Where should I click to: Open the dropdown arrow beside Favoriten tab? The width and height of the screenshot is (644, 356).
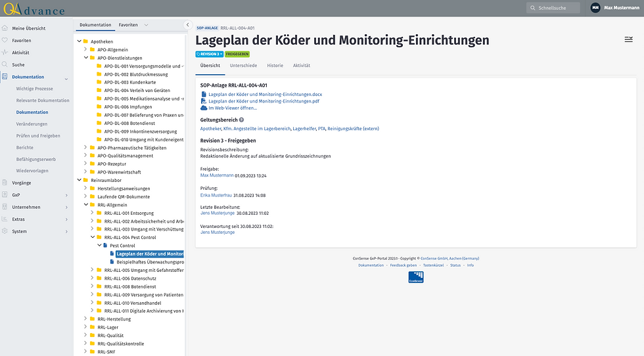click(146, 25)
